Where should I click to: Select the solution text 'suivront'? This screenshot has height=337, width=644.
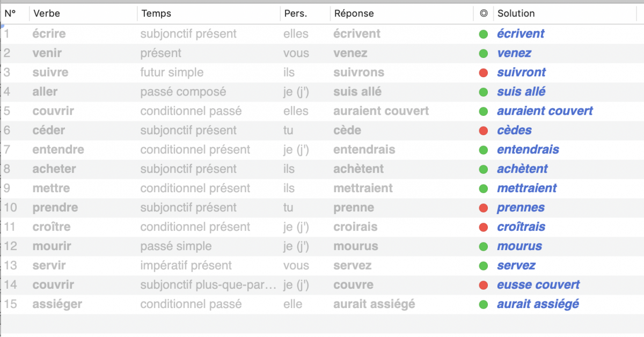(521, 72)
